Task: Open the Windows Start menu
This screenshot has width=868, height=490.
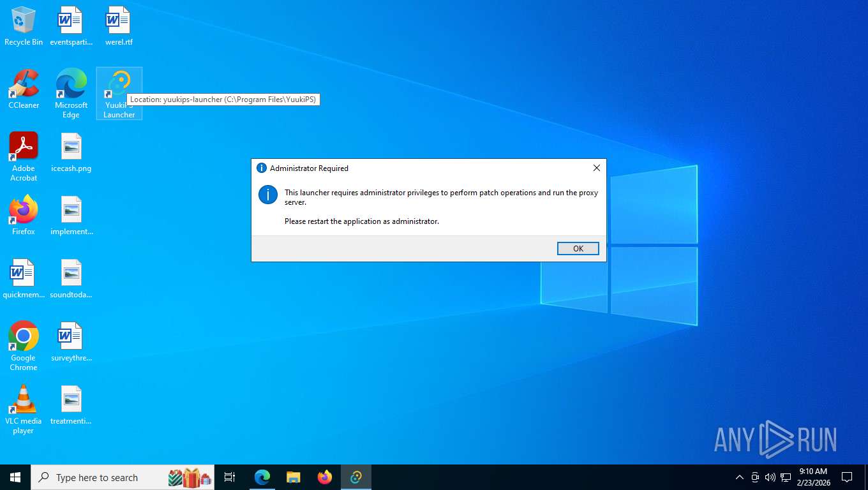Action: click(15, 477)
